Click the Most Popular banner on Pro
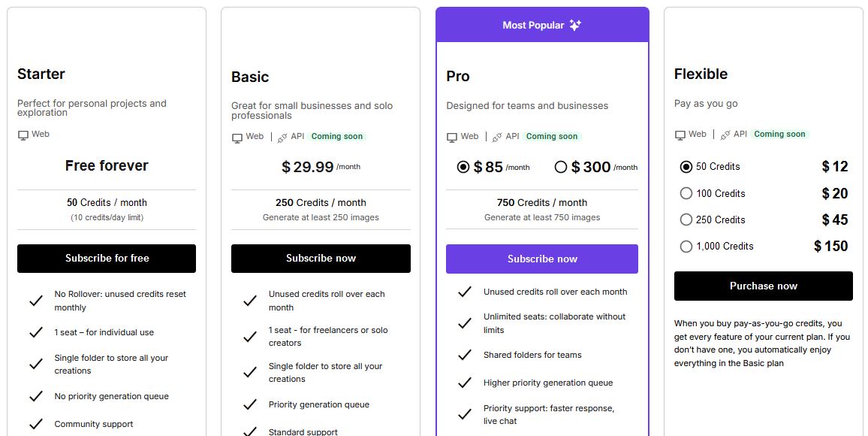The image size is (868, 436). pos(533,25)
